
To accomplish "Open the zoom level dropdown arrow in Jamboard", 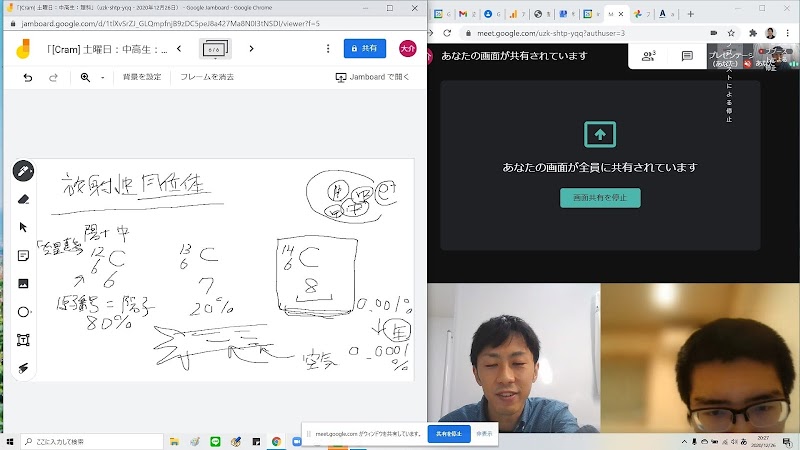I will pyautogui.click(x=103, y=78).
